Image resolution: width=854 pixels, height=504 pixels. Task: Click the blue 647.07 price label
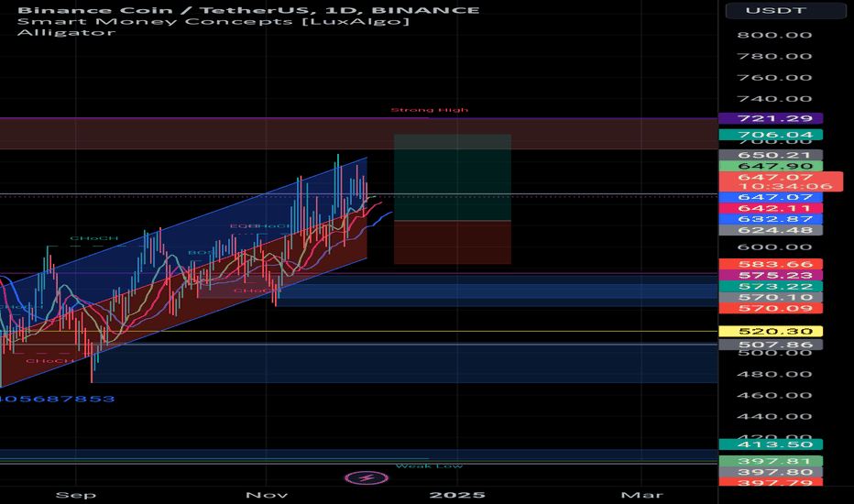coord(771,197)
